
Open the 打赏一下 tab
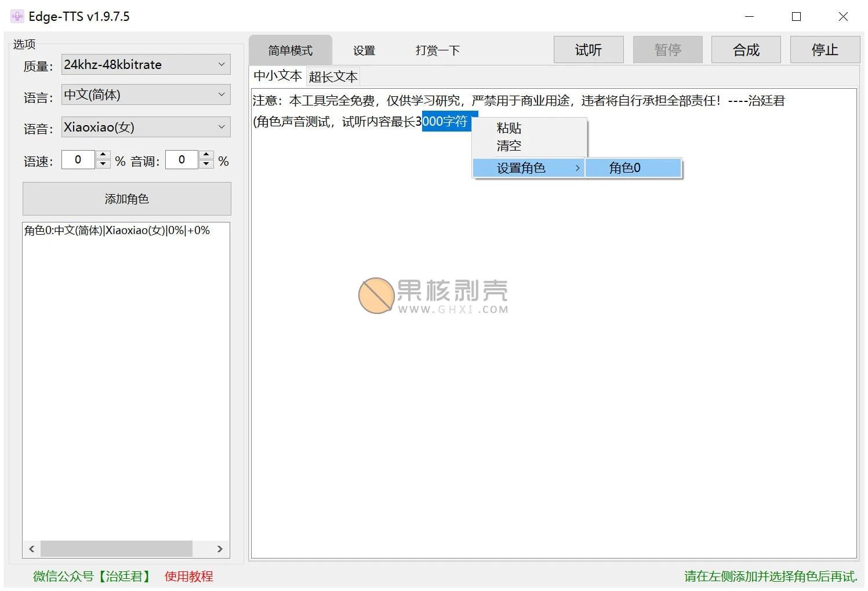(x=437, y=50)
